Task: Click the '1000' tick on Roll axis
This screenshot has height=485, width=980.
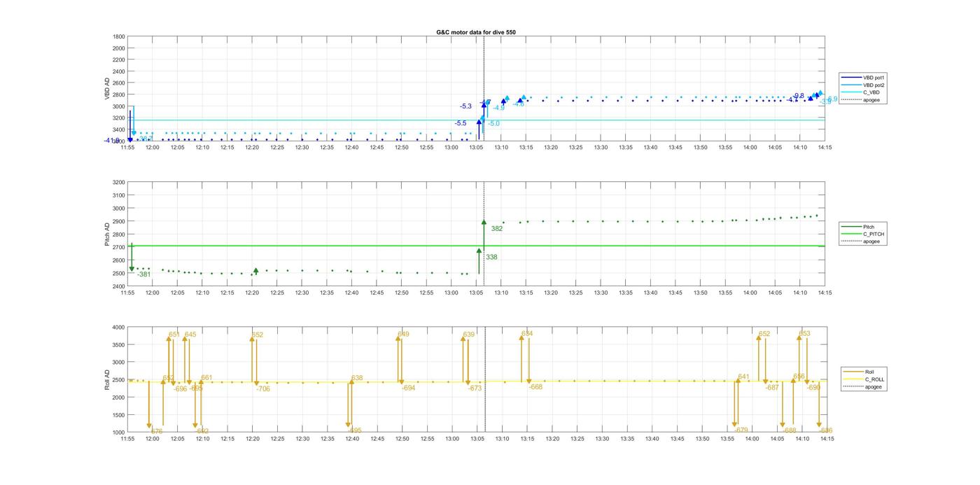Action: 118,433
